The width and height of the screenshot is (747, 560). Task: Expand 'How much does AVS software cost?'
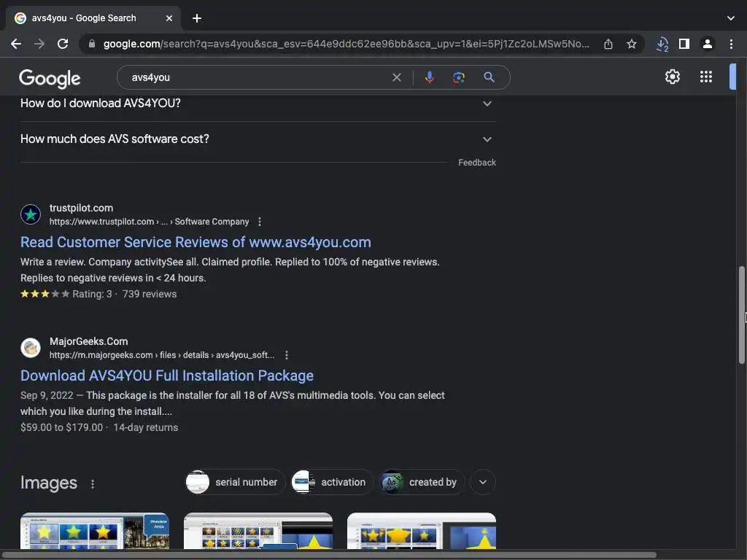[258, 139]
